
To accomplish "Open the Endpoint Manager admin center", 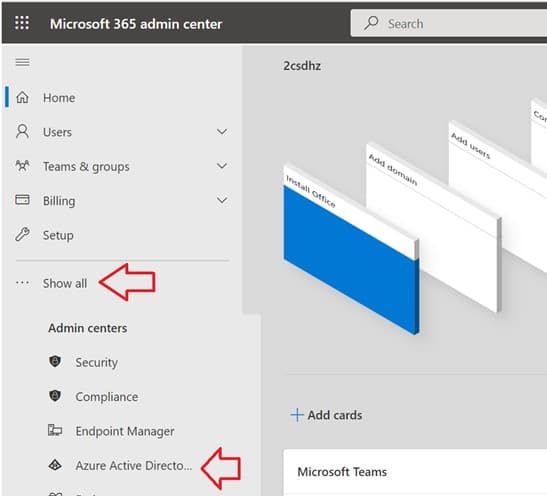I will [125, 431].
